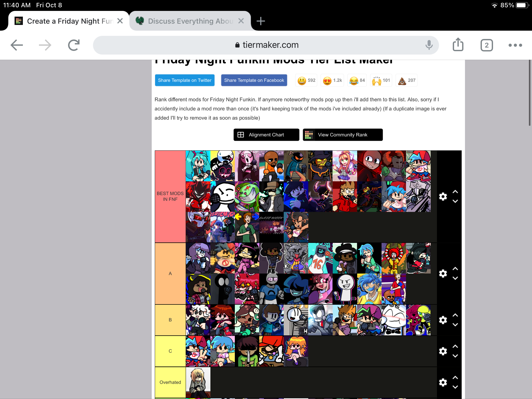Share Template on Facebook
This screenshot has height=399, width=532.
254,80
